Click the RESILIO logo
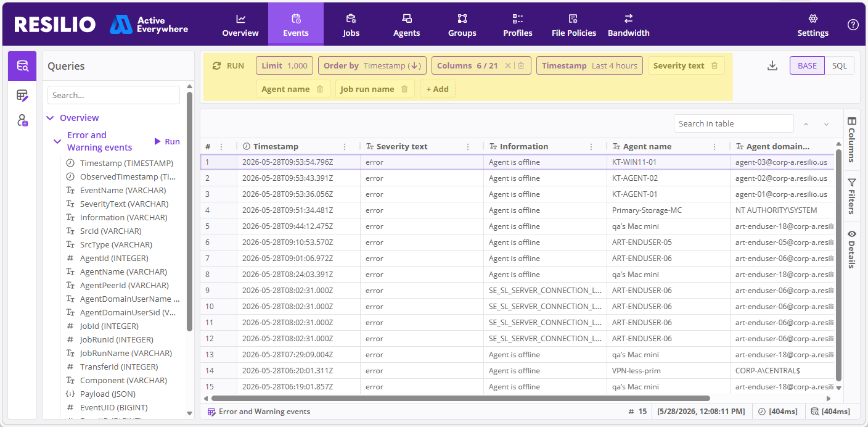The image size is (868, 427). coord(55,25)
